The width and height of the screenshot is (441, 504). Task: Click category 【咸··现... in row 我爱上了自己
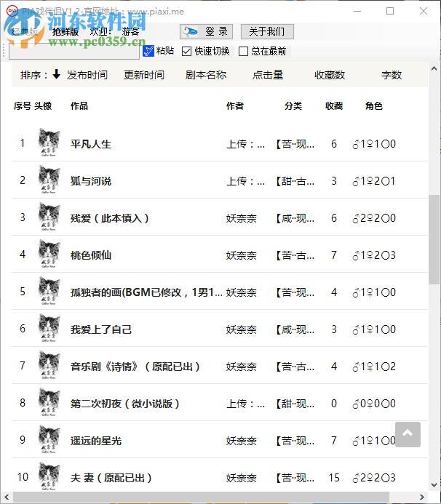click(294, 329)
